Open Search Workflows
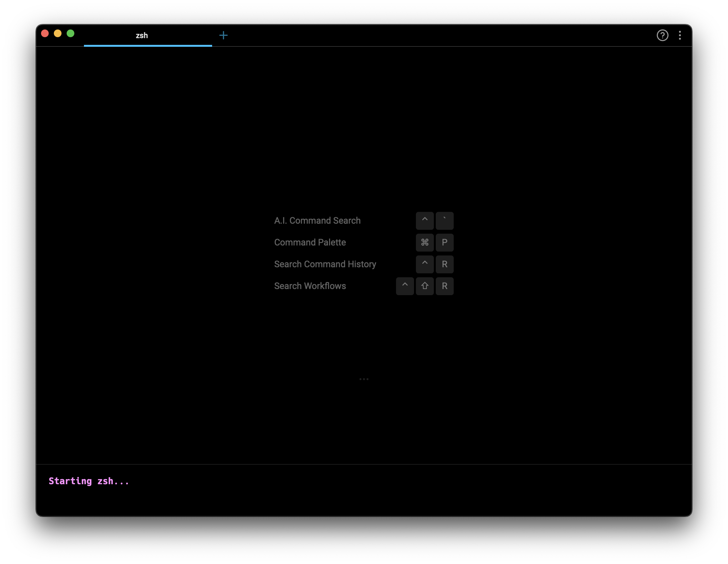Image resolution: width=728 pixels, height=564 pixels. point(310,286)
